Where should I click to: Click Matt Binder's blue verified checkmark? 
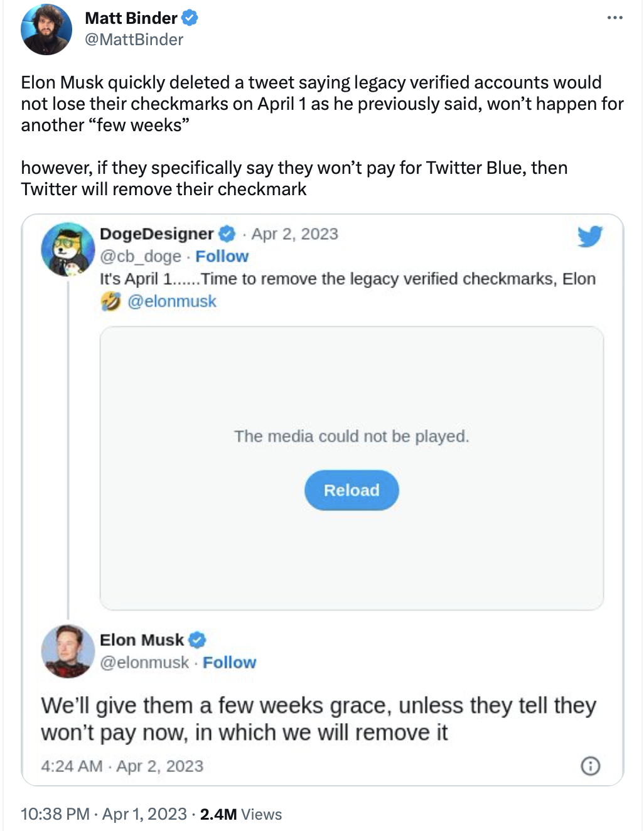pyautogui.click(x=190, y=18)
